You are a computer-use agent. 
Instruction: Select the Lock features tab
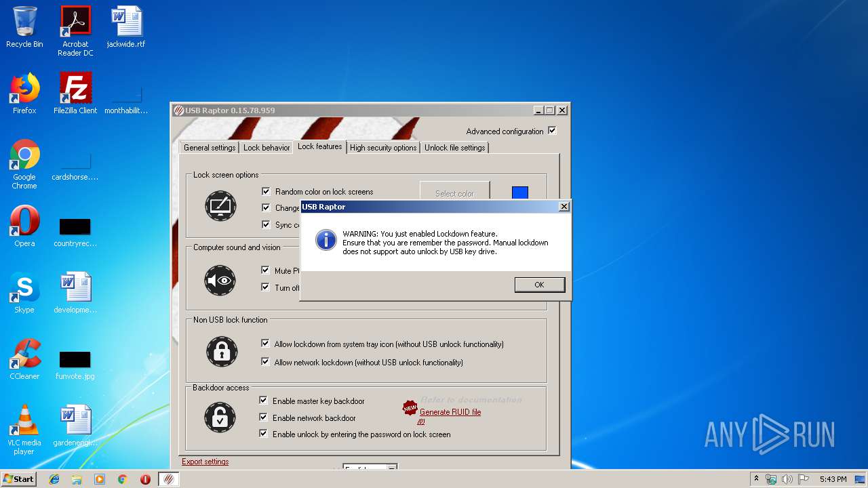click(319, 146)
